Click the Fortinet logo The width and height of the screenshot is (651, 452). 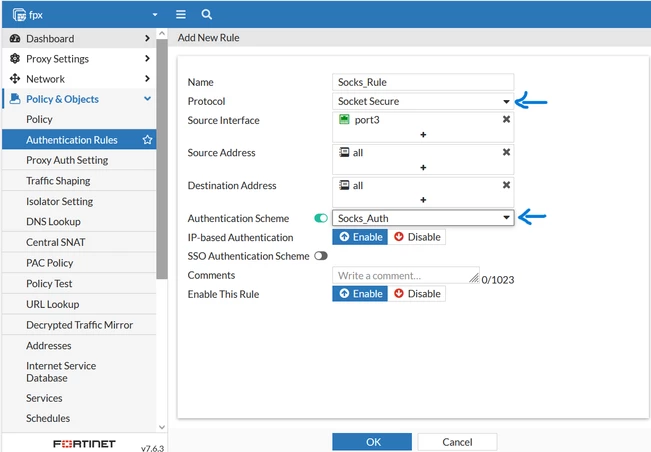(84, 444)
